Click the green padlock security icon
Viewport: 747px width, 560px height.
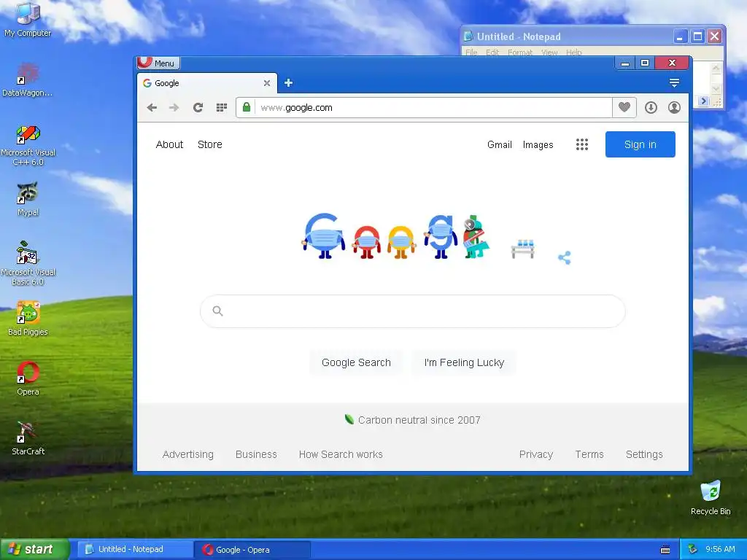[247, 107]
